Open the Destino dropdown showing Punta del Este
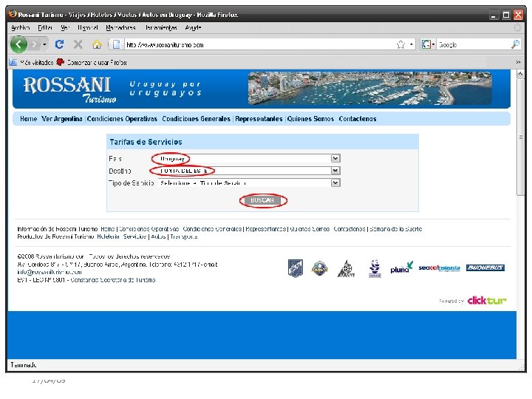Viewport: 532px width, 399px height. click(x=249, y=171)
